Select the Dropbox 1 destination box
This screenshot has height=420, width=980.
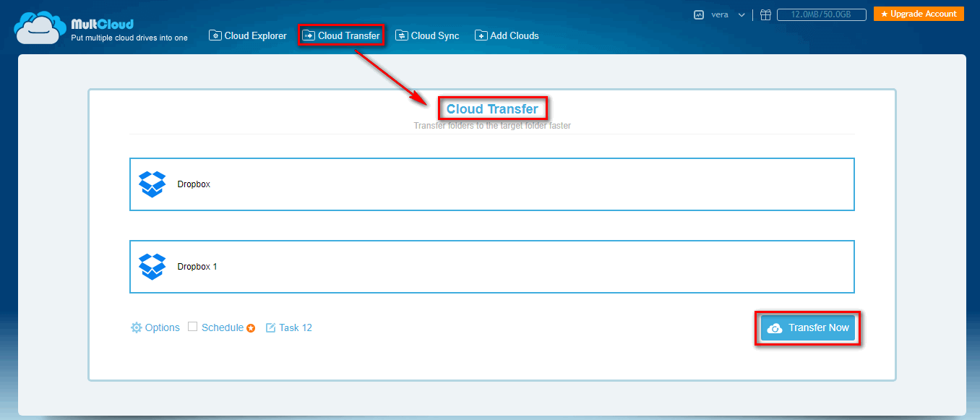click(492, 267)
